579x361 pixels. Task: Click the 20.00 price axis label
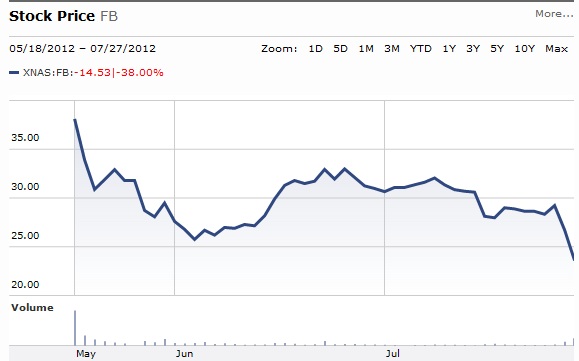[25, 285]
